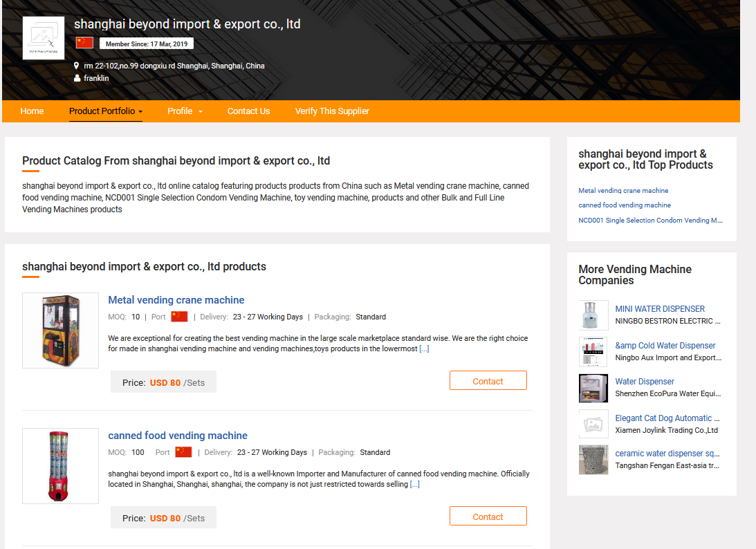Screen dimensions: 756x549
Task: Click the company logo in the header
Action: tap(44, 38)
